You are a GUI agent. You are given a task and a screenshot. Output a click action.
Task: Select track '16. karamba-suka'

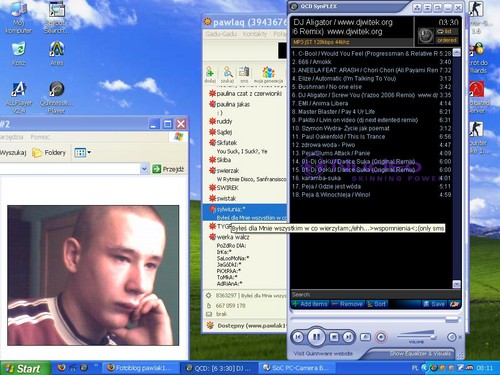tap(371, 178)
